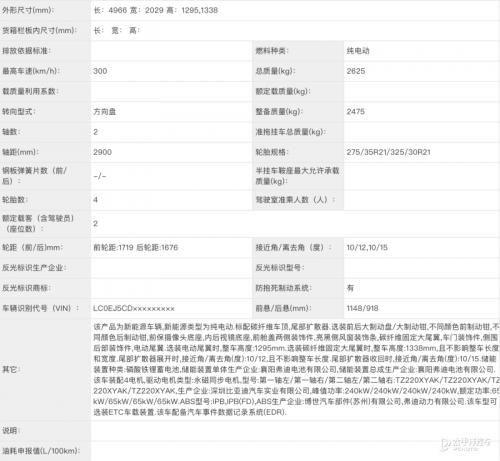Click the 外形尺寸(mm) label
The height and width of the screenshot is (461, 500).
click(x=28, y=10)
